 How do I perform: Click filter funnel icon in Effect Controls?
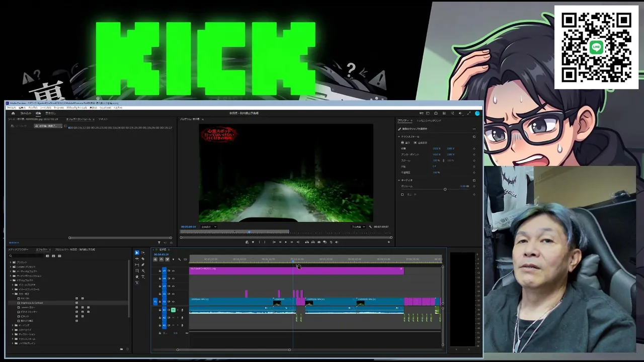pyautogui.click(x=159, y=243)
